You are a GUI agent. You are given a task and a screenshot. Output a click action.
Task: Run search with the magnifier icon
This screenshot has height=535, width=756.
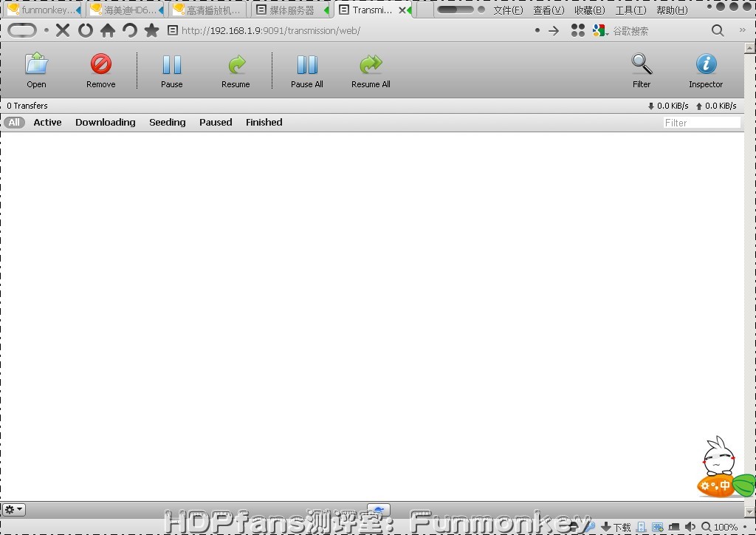pos(718,30)
